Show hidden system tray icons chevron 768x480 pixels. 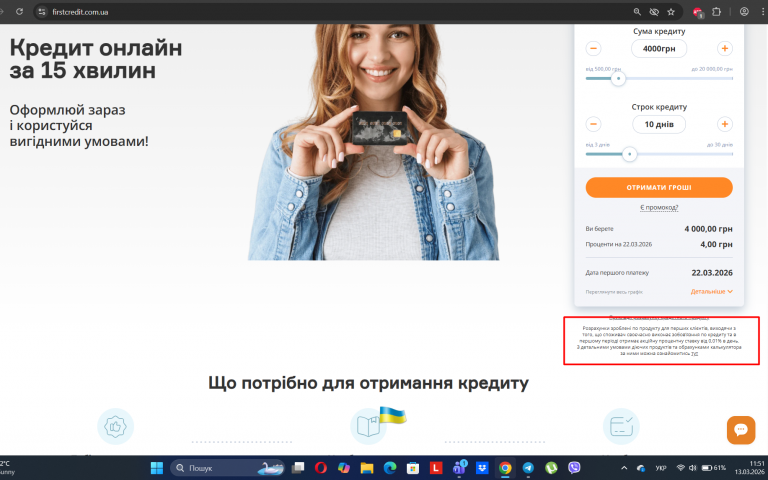click(x=624, y=468)
